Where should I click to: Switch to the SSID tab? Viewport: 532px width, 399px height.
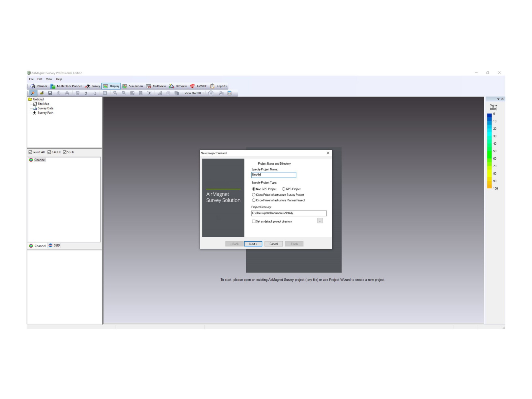(x=54, y=245)
